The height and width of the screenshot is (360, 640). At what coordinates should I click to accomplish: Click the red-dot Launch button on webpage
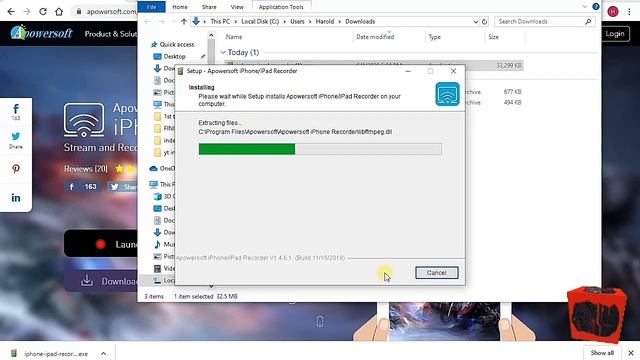point(101,244)
